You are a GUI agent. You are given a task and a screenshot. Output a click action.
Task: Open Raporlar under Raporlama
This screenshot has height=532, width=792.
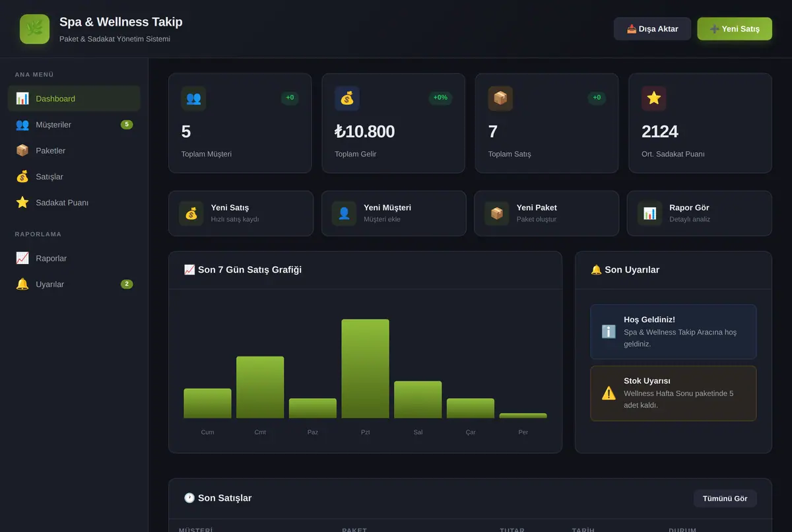click(74, 258)
